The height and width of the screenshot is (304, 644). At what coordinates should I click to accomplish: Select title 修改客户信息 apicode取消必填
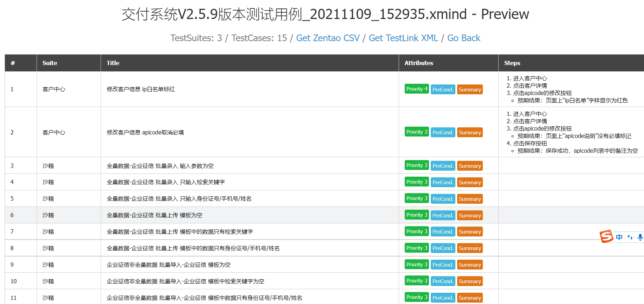[145, 132]
